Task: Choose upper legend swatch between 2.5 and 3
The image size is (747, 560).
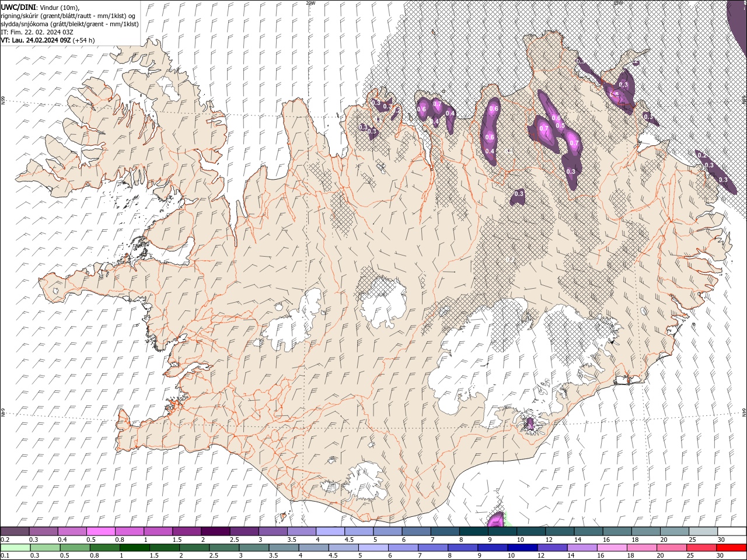Action: coord(245,531)
